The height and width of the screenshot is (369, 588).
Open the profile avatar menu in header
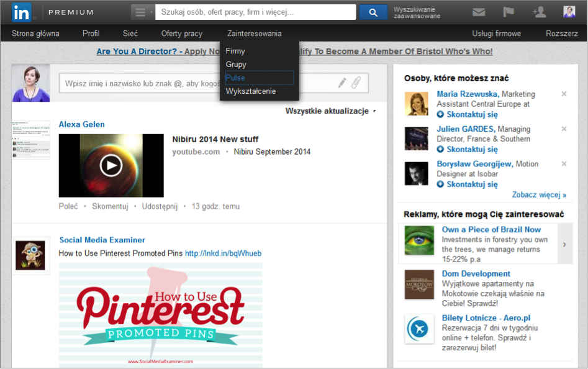(x=569, y=12)
